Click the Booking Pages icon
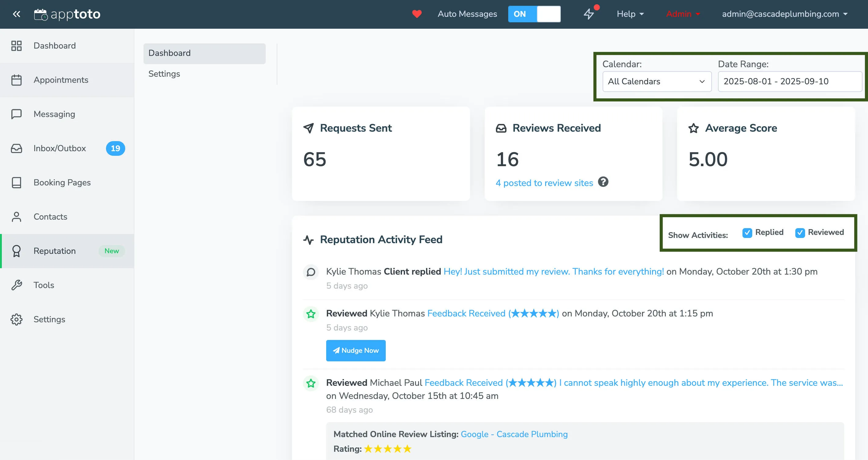The width and height of the screenshot is (868, 460). (16, 182)
